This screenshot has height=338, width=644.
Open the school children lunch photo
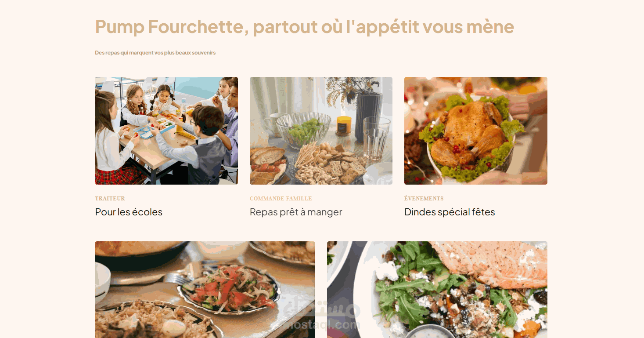(166, 131)
